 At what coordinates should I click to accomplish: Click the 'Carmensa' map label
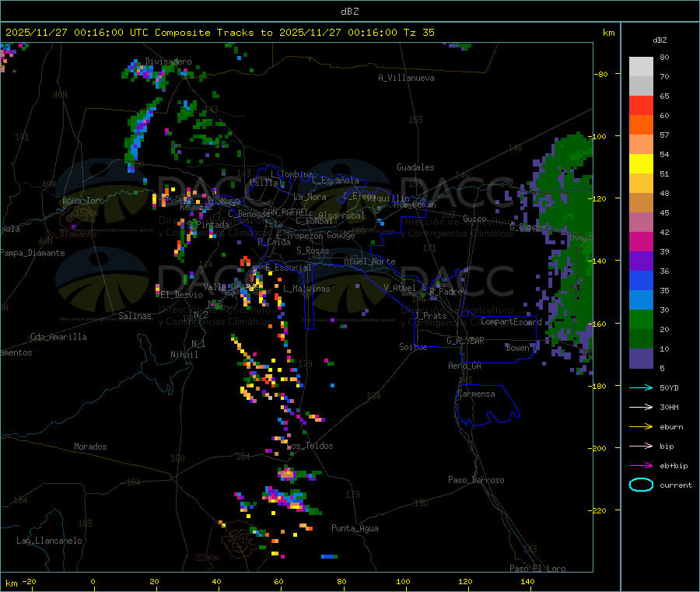click(x=476, y=394)
